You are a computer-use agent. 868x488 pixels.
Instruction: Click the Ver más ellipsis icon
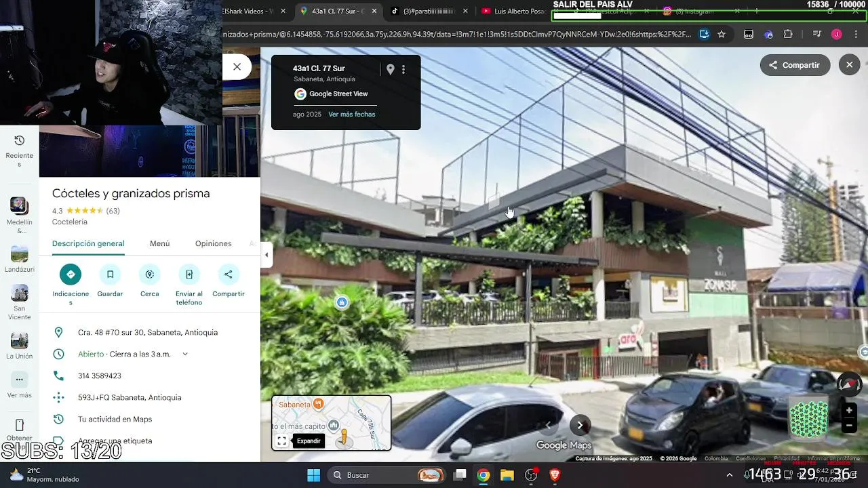[x=19, y=380]
